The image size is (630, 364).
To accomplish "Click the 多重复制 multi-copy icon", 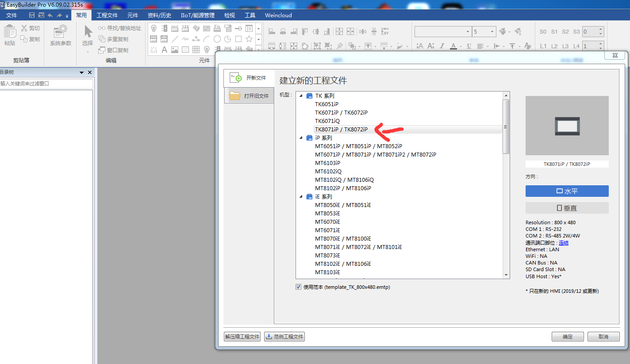I will [102, 39].
